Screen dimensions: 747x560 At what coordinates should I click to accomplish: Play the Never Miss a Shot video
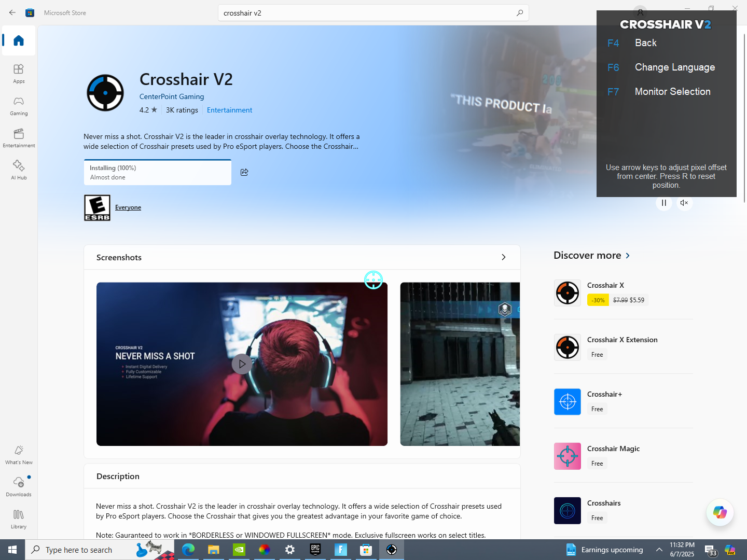(x=242, y=364)
